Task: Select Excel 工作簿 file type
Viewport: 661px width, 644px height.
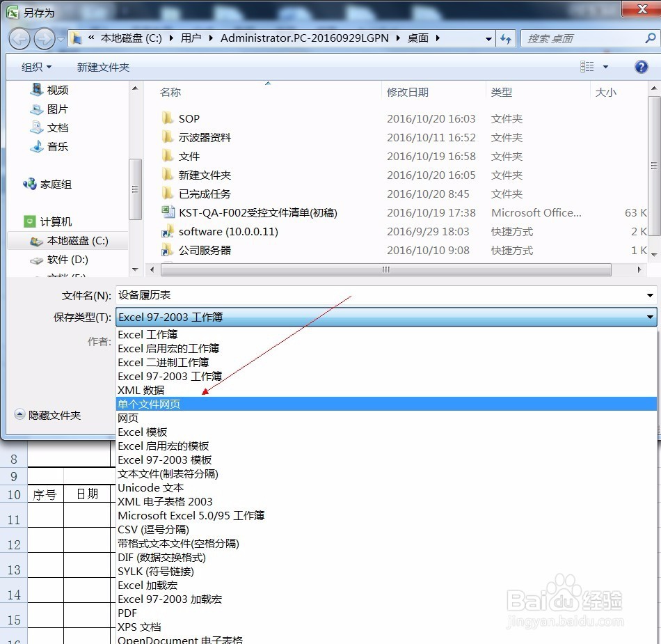Action: (x=386, y=334)
